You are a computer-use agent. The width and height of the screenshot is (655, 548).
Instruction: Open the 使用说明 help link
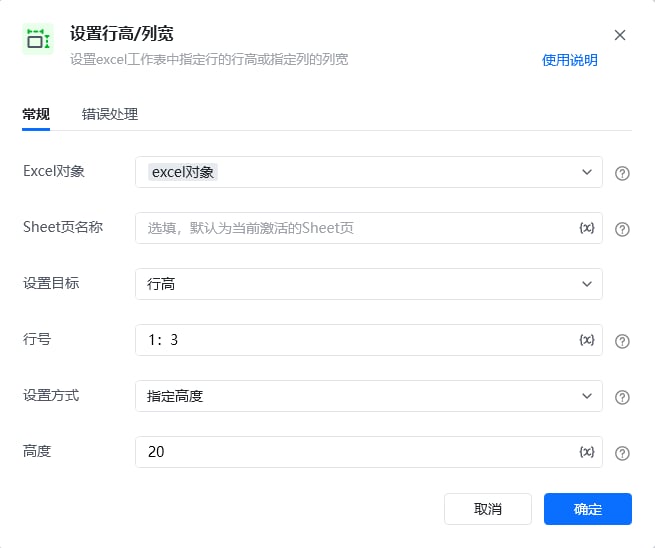click(x=570, y=60)
